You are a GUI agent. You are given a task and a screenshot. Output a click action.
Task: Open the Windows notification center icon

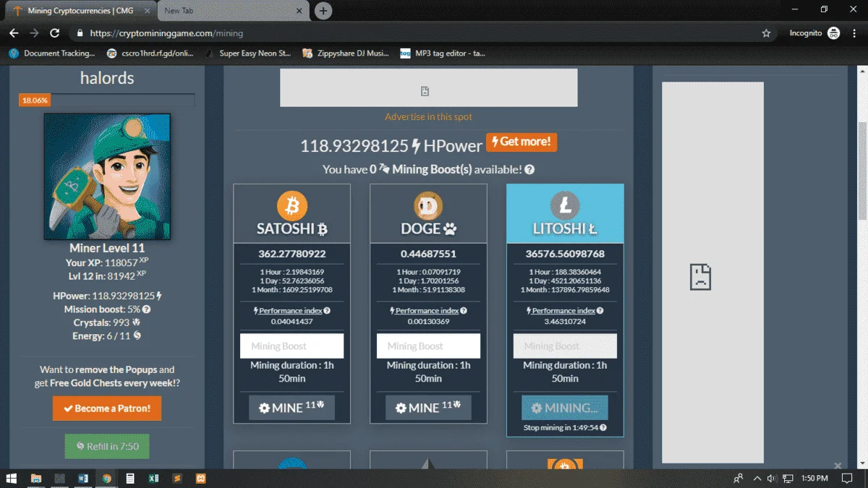tap(847, 479)
